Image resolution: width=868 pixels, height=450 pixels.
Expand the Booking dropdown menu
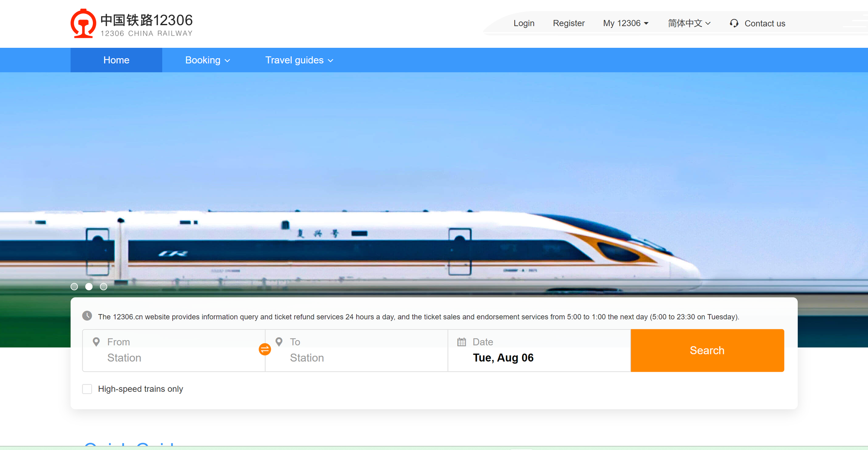pos(207,60)
